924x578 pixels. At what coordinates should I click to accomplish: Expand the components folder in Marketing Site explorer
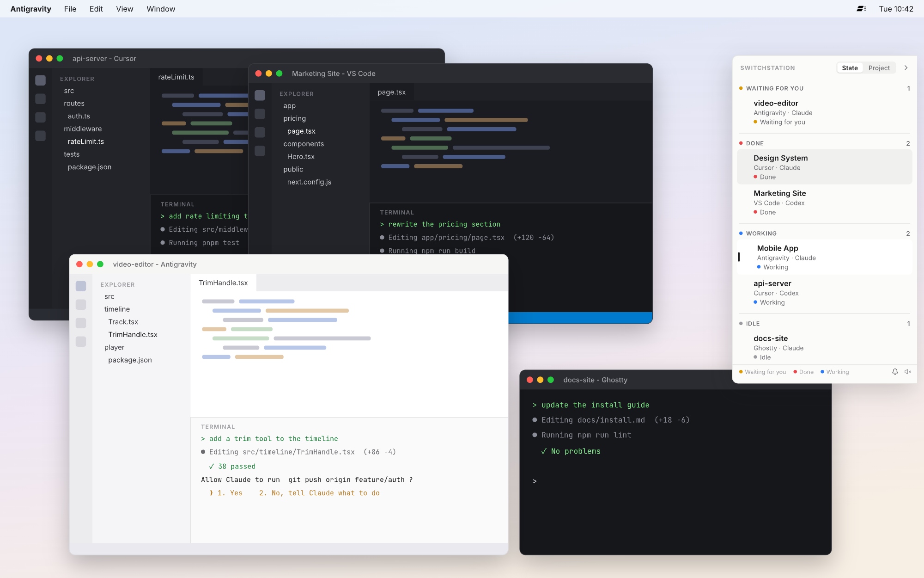(304, 144)
